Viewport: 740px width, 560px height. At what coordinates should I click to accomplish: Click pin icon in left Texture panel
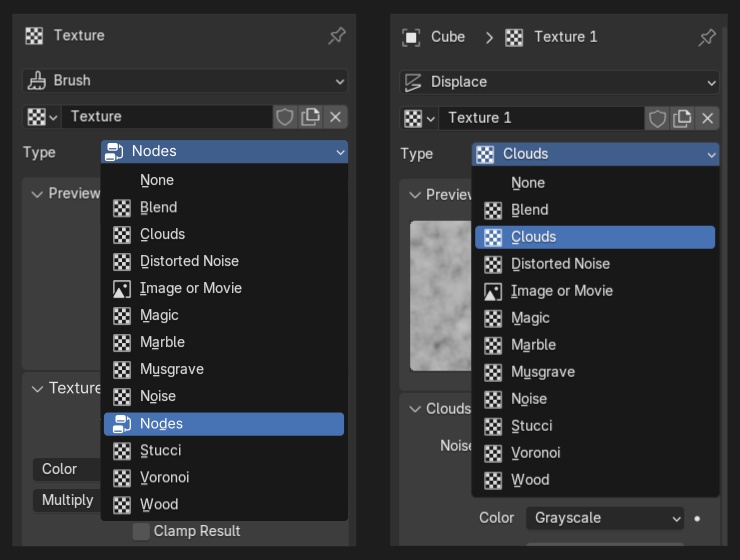point(336,36)
